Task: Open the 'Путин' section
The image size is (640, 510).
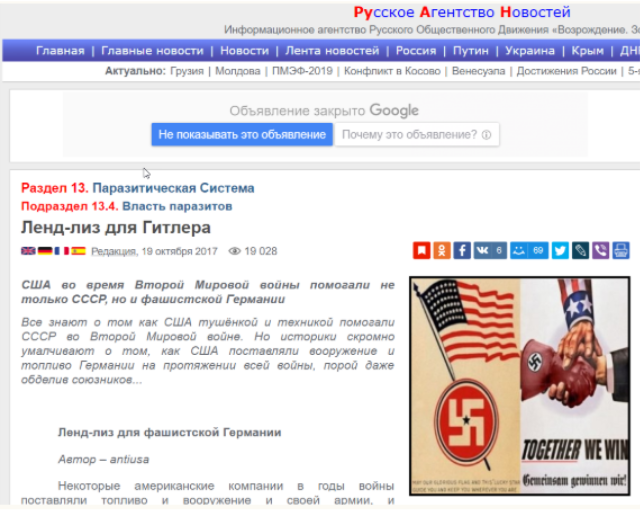Action: coord(471,51)
